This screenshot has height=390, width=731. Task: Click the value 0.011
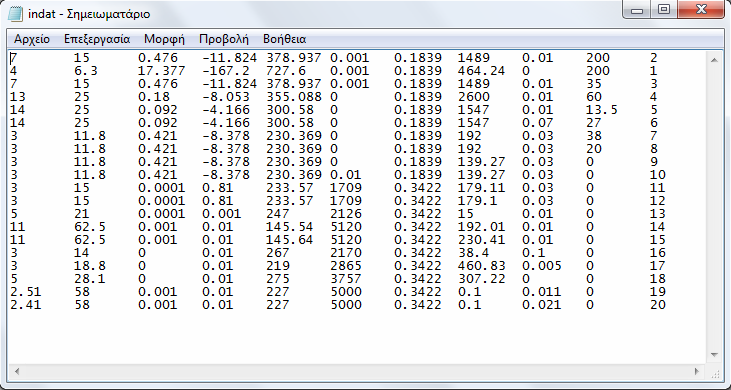coord(541,292)
